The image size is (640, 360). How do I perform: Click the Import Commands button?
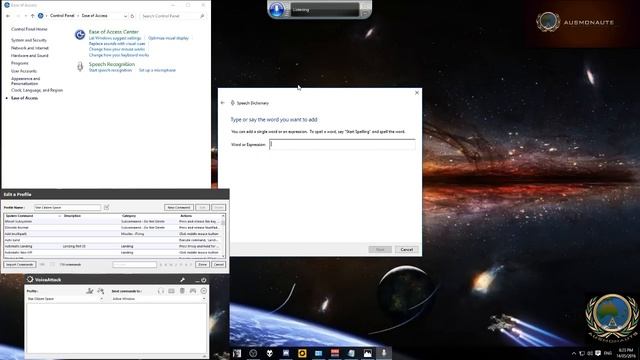(20, 264)
